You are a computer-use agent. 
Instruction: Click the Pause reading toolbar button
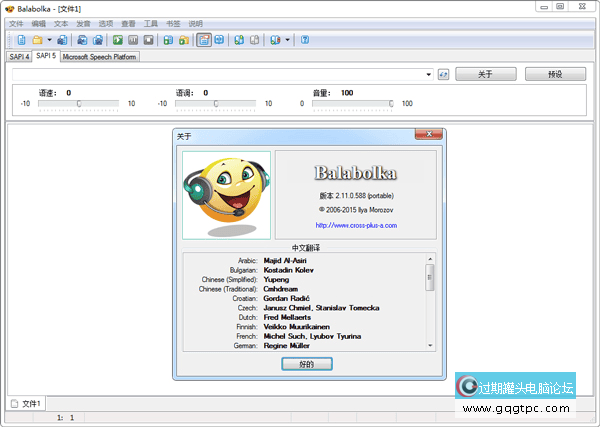coord(133,40)
